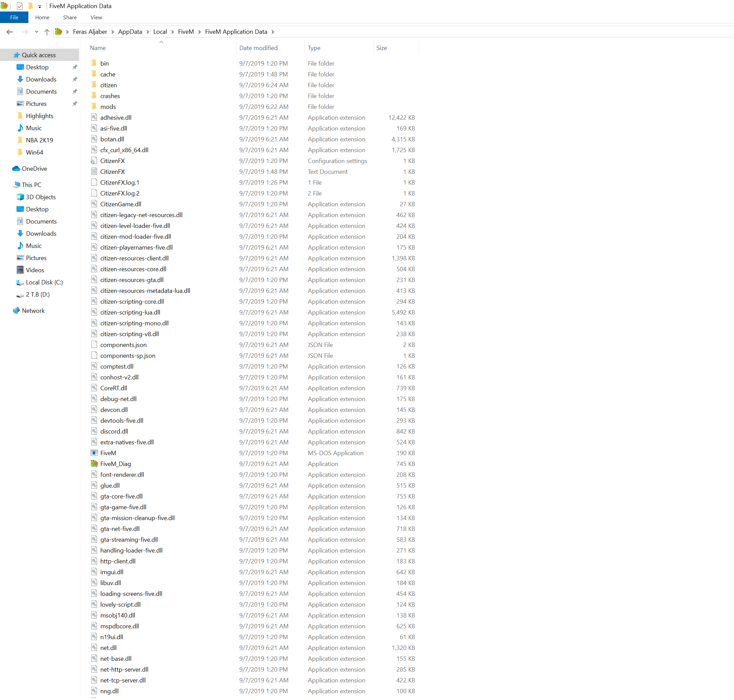Unpin Downloads using its pin icon
This screenshot has width=734, height=700.
[x=75, y=79]
